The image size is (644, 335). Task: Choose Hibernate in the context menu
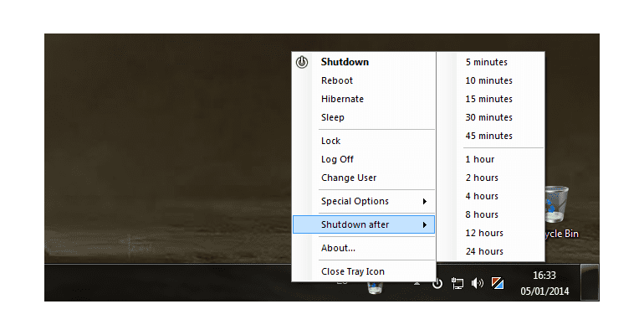point(342,99)
